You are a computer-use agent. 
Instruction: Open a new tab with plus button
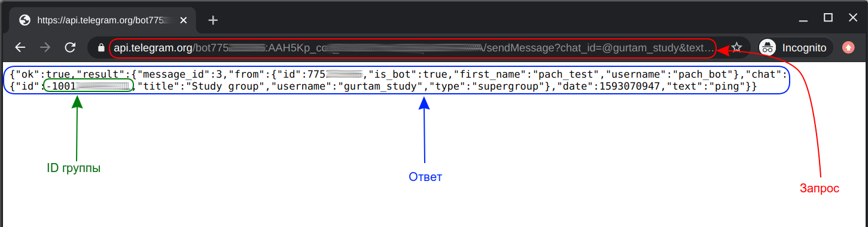[213, 20]
